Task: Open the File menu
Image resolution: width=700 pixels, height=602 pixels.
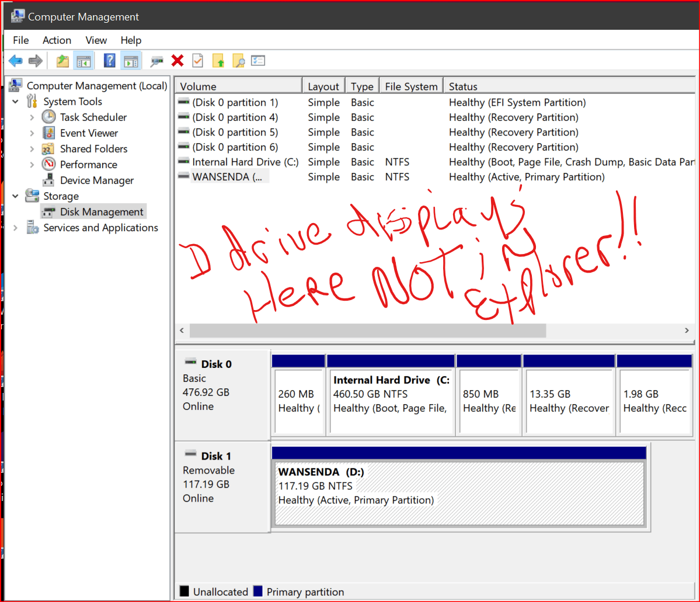Action: pyautogui.click(x=21, y=40)
